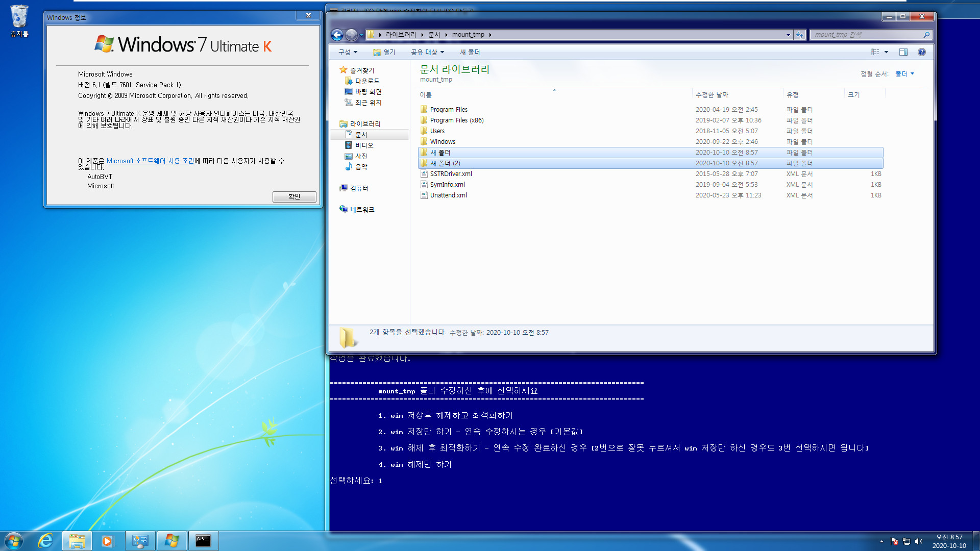Toggle the preview pane icon

(903, 52)
